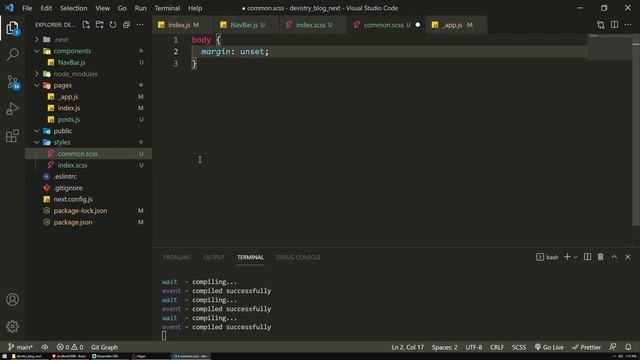Viewport: 640px width, 360px height.
Task: Open the Accounts menu icon
Action: 12,300
